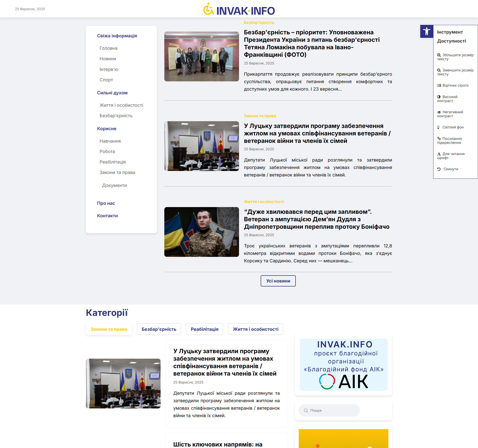This screenshot has height=448, width=478.
Task: Click the Благодійний фонд АІК banner
Action: (x=344, y=365)
